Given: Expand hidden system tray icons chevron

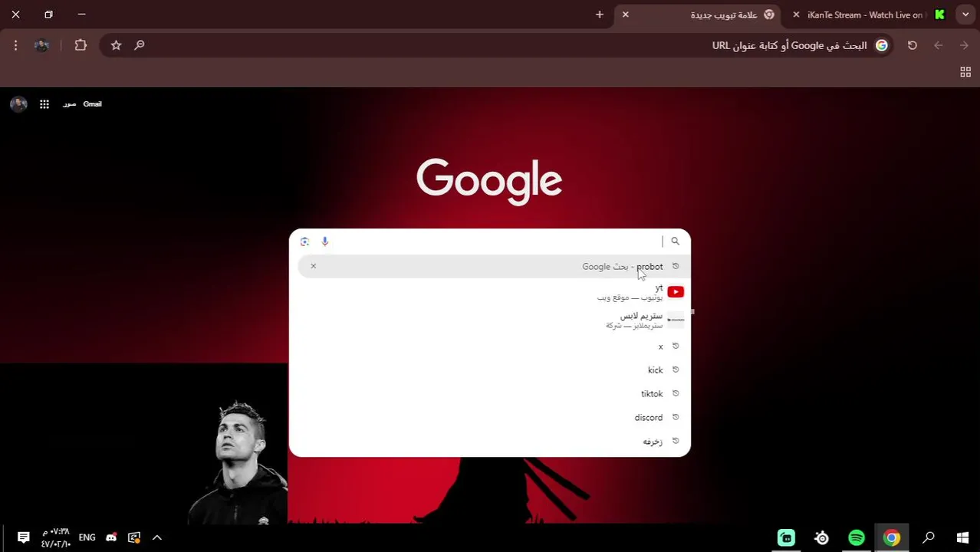Looking at the screenshot, I should point(157,537).
